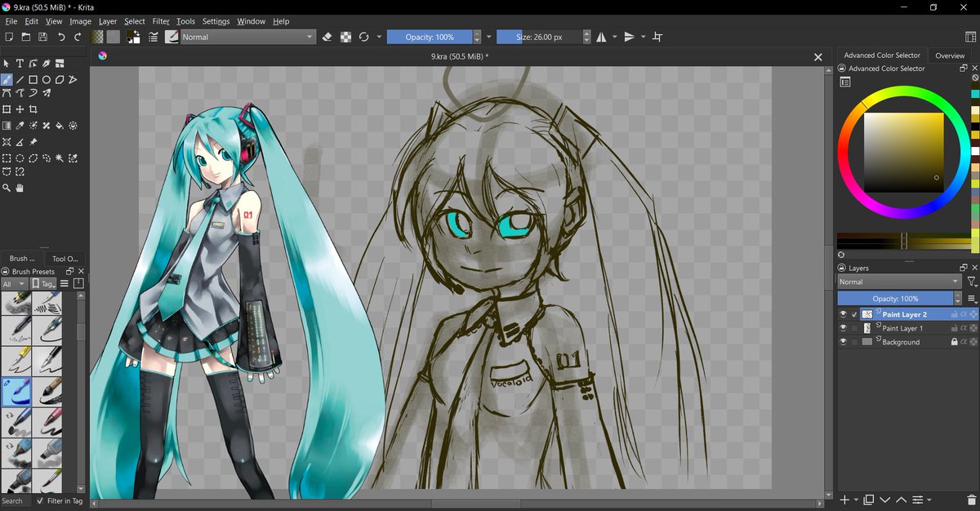The image size is (980, 511).
Task: Uncheck the Filter in Tag checkbox
Action: pyautogui.click(x=41, y=501)
